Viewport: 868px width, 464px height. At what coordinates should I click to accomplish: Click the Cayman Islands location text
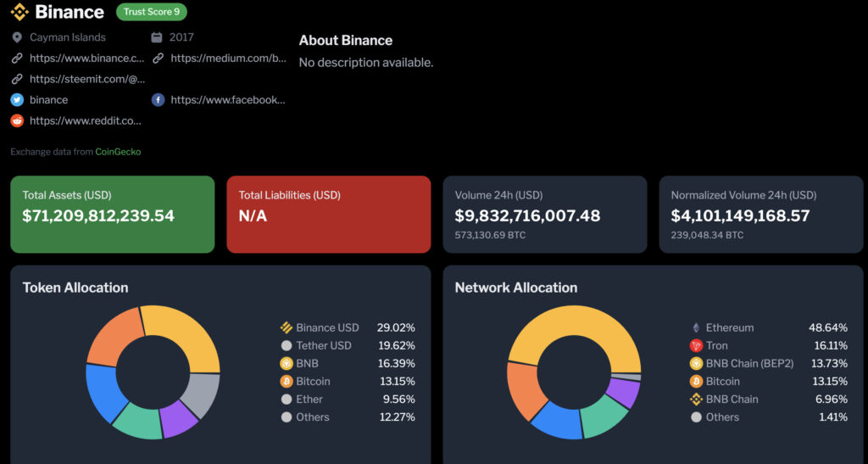click(68, 37)
